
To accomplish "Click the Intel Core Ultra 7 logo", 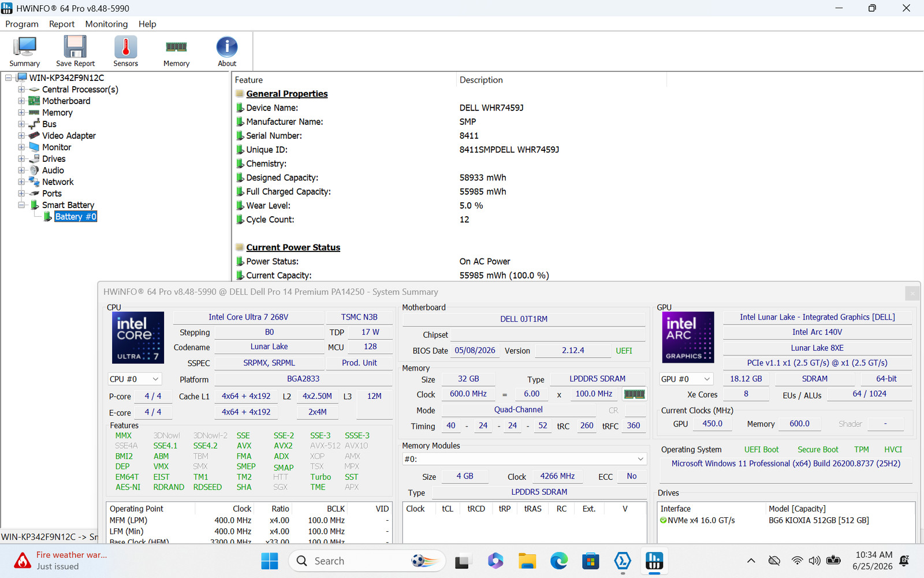I will click(x=137, y=338).
